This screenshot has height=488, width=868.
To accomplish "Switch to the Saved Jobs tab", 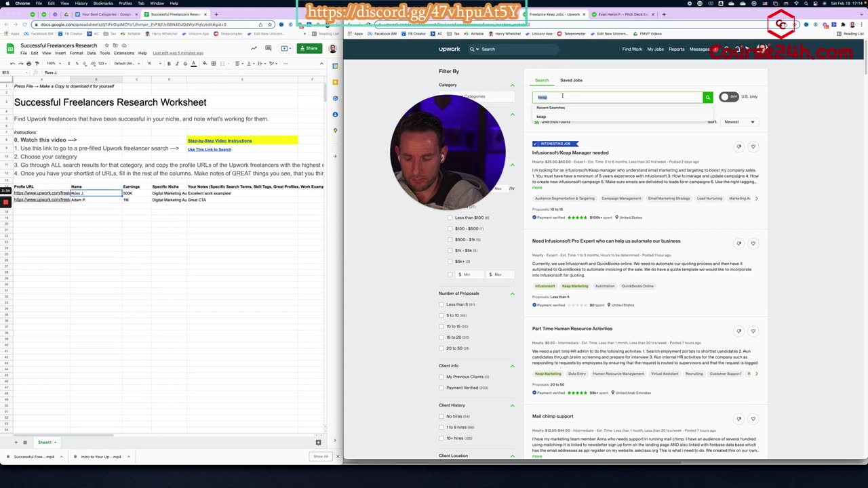I will (571, 80).
